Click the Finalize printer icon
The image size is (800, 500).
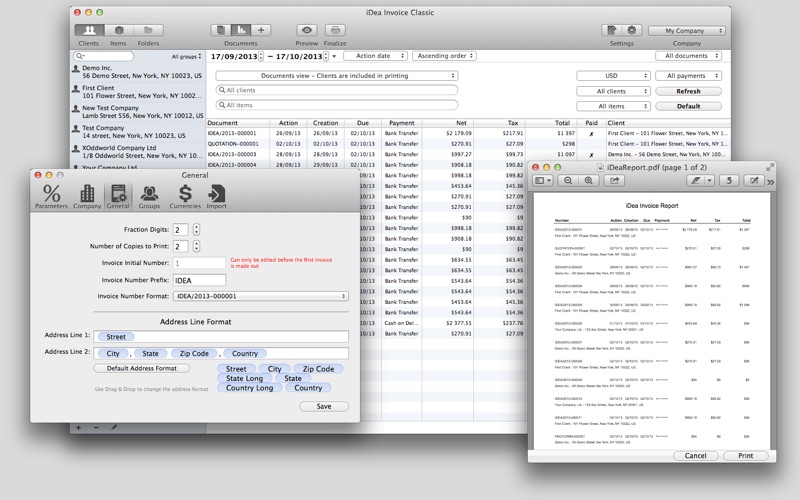(x=335, y=31)
